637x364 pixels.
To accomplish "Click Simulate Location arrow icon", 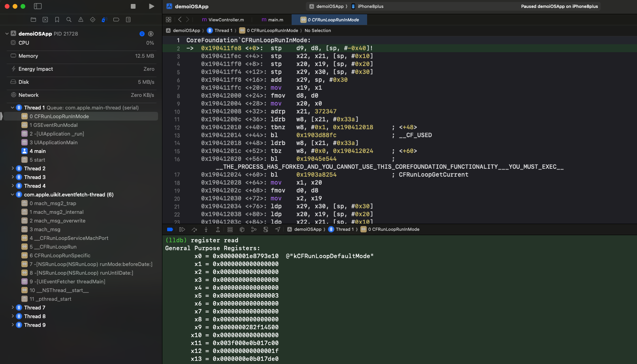I will tap(278, 229).
